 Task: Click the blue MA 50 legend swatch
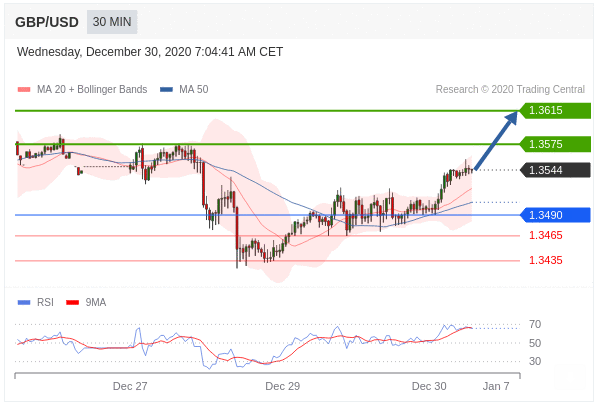click(166, 89)
